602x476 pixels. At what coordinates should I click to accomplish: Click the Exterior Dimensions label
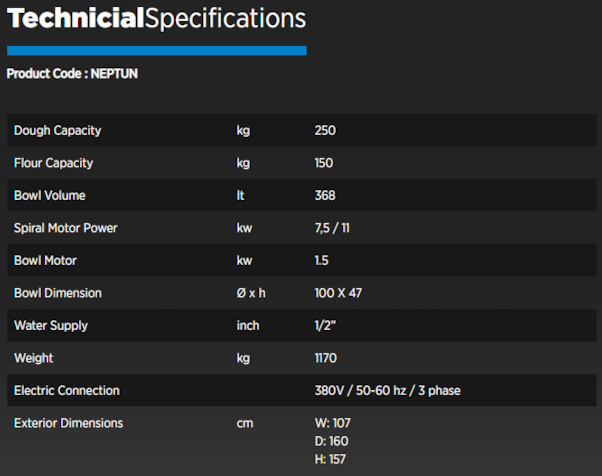tap(68, 423)
